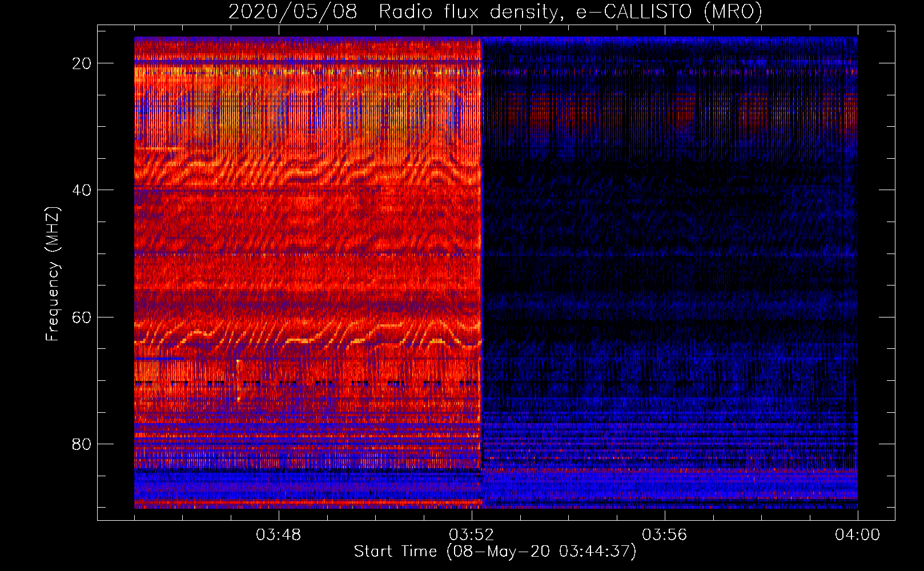Click the 03:52 time tick label
924x571 pixels.
472,535
